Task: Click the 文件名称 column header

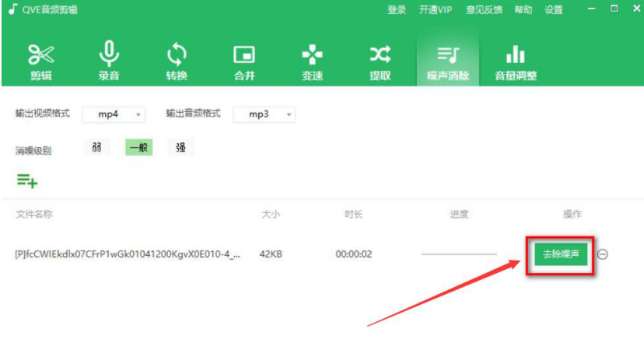Action: click(x=34, y=214)
